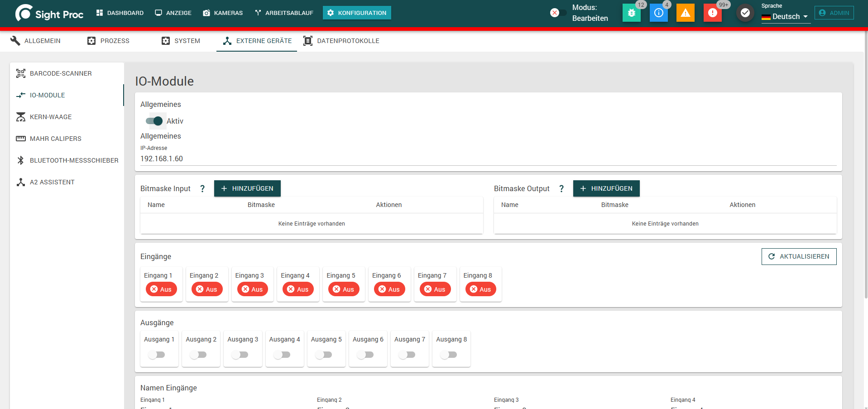Open Bluetooth-Messschieber in the sidebar
This screenshot has width=868, height=409.
tap(67, 160)
